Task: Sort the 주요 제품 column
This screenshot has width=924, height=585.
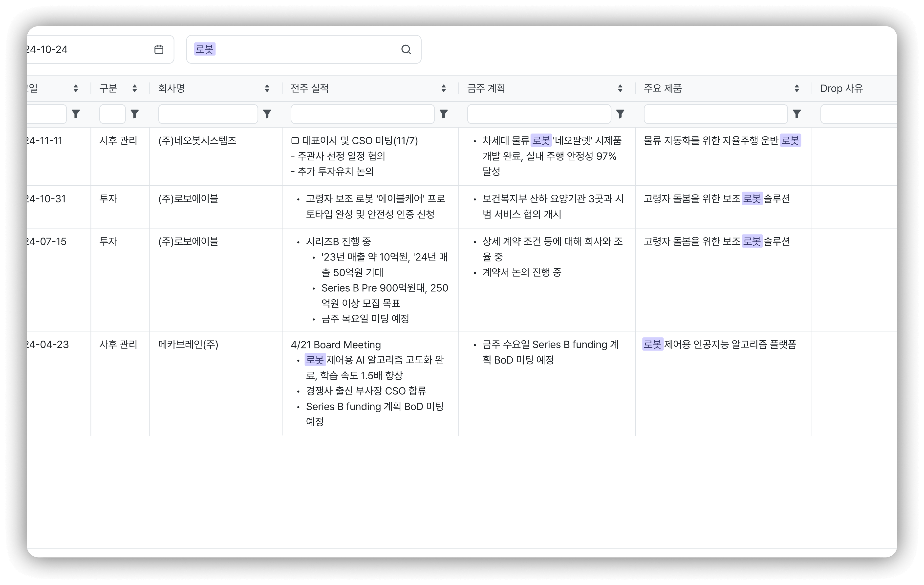Action: pos(796,88)
